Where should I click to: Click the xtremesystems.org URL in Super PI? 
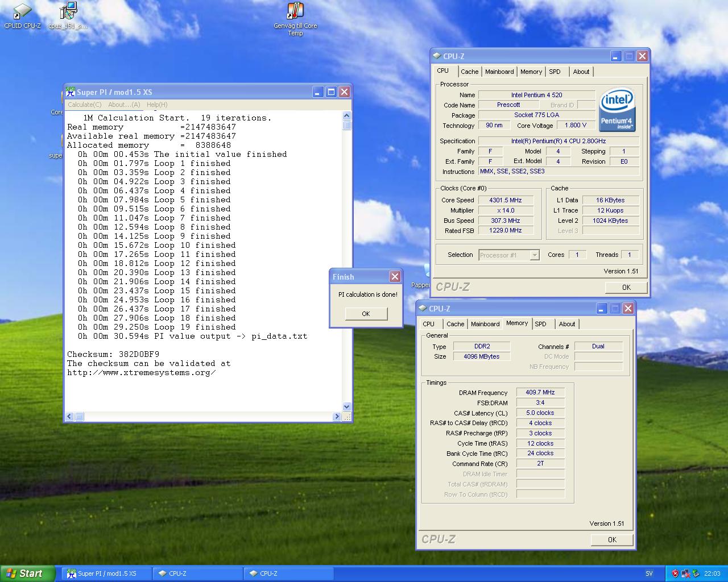[142, 372]
